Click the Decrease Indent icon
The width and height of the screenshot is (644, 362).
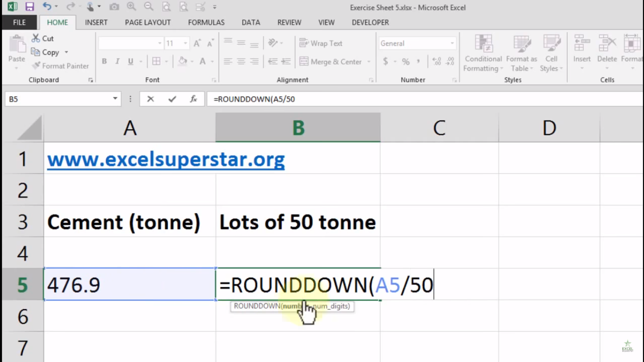tap(272, 61)
